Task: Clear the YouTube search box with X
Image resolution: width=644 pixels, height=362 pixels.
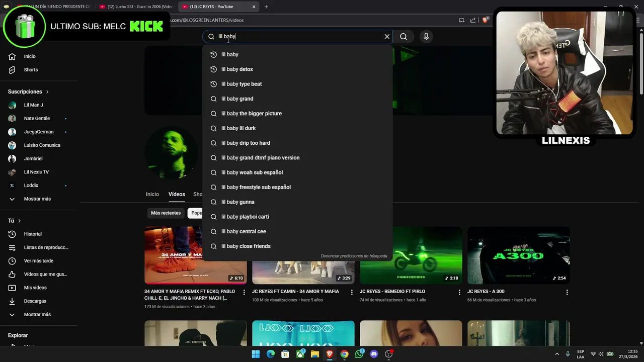Action: click(387, 36)
